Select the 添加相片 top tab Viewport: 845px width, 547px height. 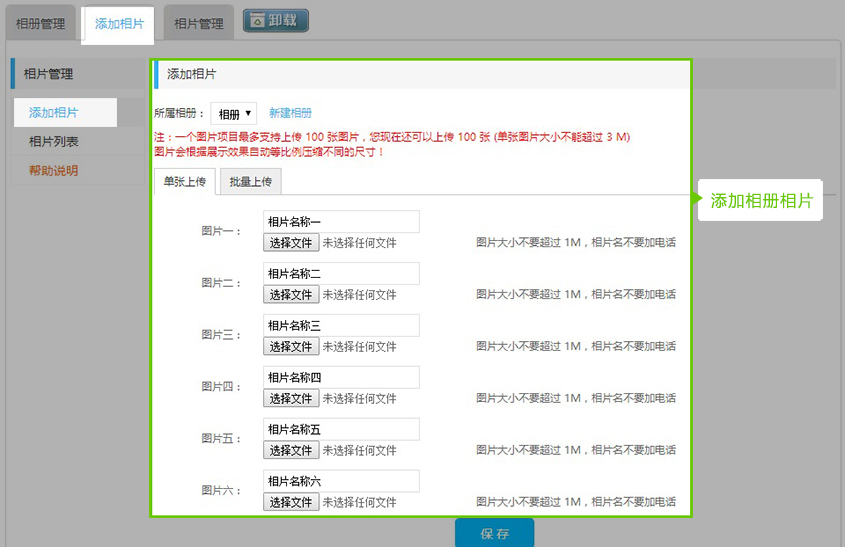tap(119, 23)
